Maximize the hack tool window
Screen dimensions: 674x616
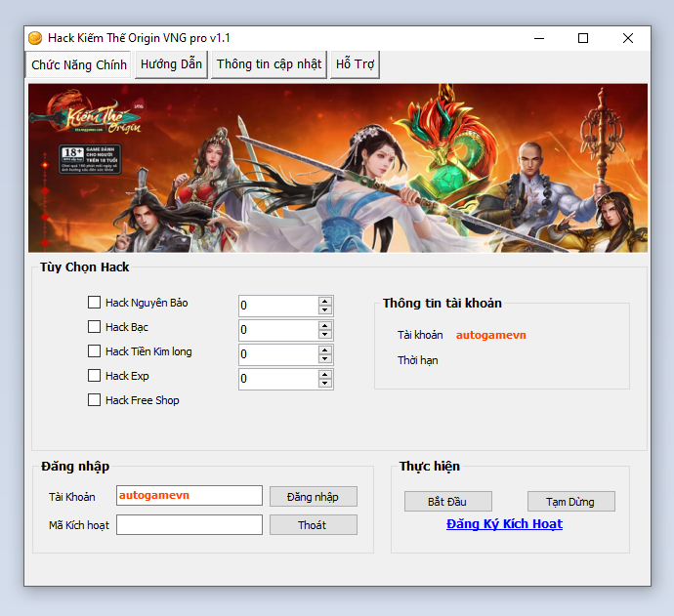[583, 38]
